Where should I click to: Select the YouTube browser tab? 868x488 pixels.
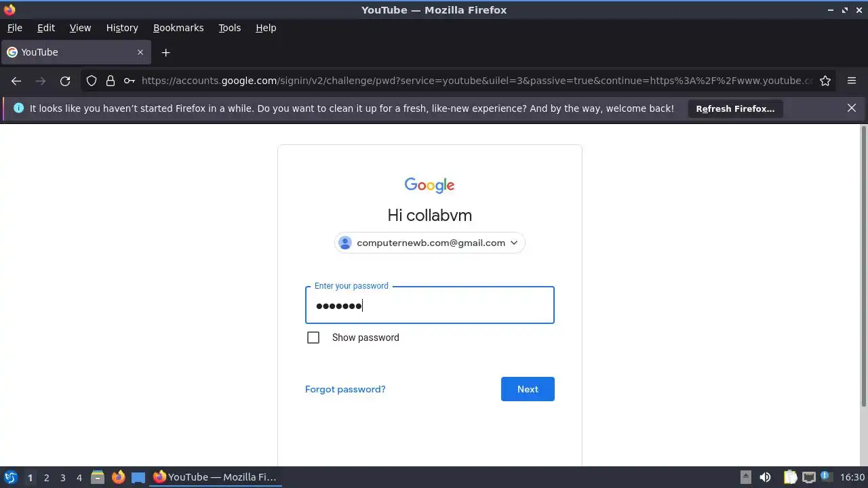click(76, 52)
